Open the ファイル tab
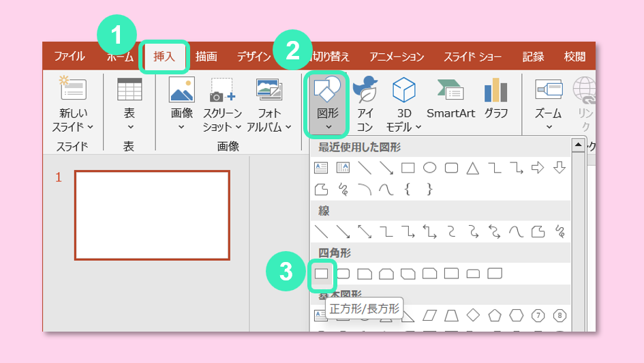 pyautogui.click(x=70, y=57)
